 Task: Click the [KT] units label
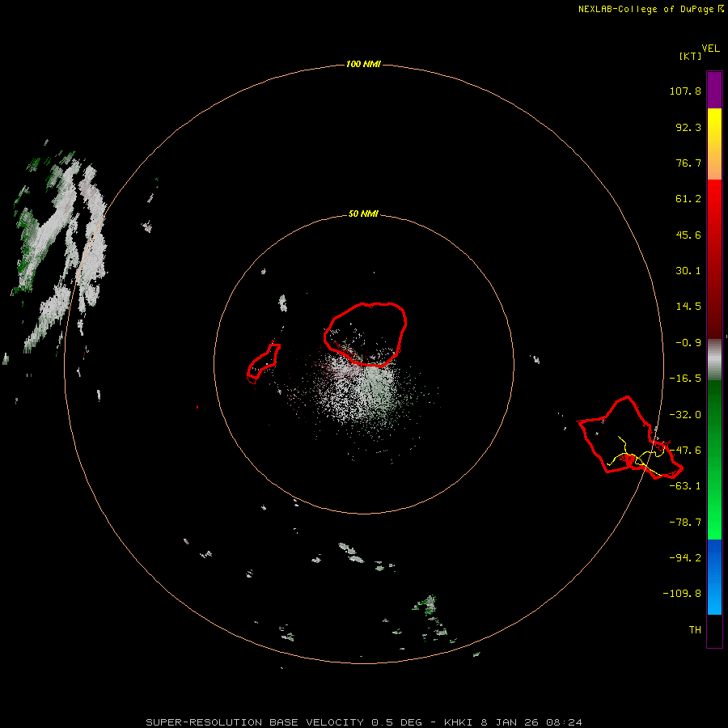tap(691, 56)
